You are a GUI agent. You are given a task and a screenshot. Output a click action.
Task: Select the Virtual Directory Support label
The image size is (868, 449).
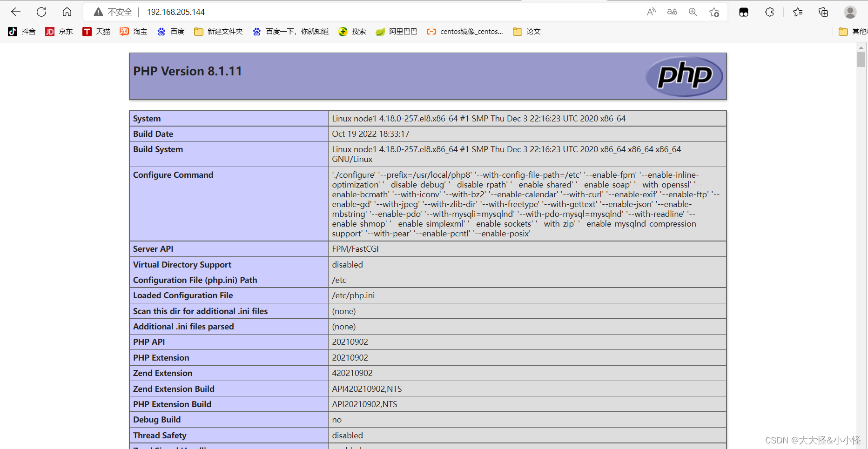[x=182, y=265]
